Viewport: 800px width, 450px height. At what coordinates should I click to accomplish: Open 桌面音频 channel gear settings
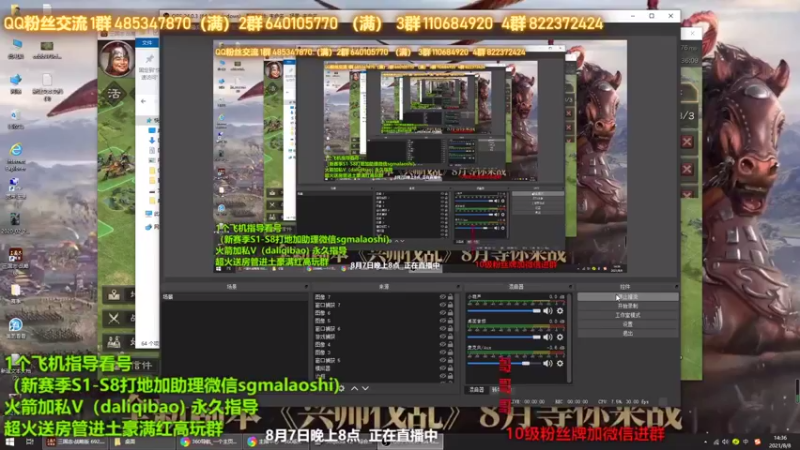pyautogui.click(x=560, y=337)
